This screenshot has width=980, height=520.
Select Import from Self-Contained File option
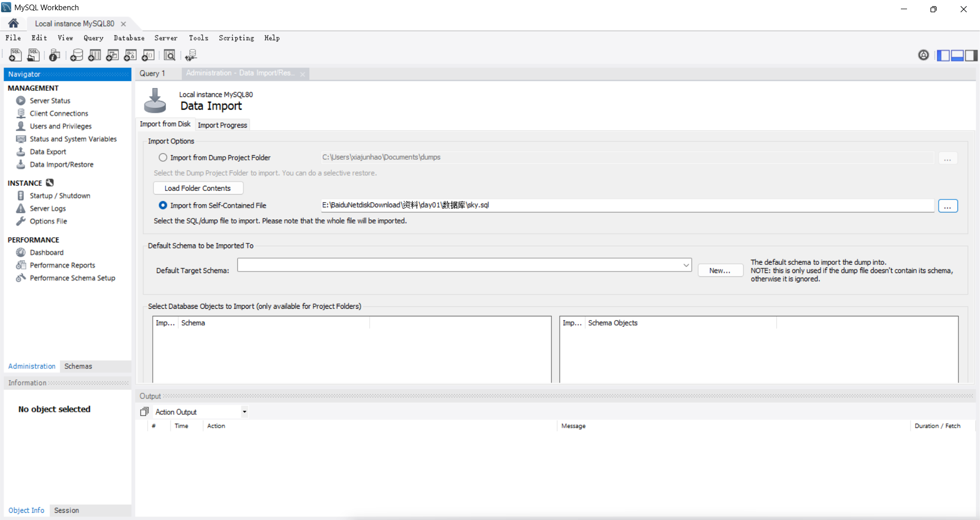(x=163, y=205)
